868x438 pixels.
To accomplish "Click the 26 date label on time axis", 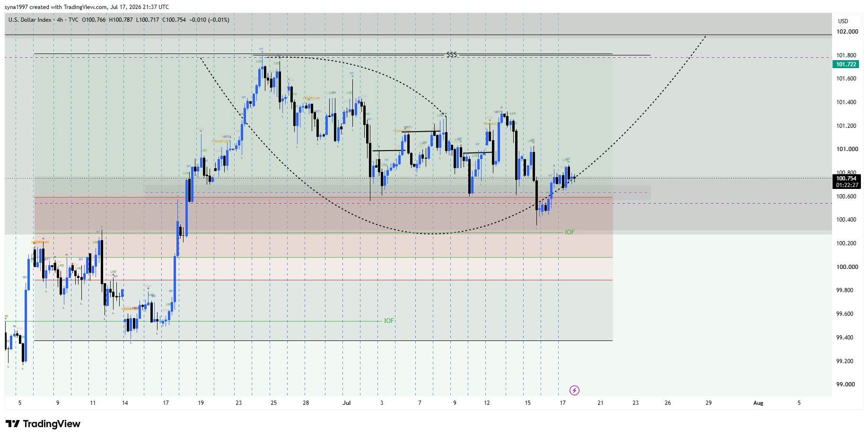I will pos(668,403).
